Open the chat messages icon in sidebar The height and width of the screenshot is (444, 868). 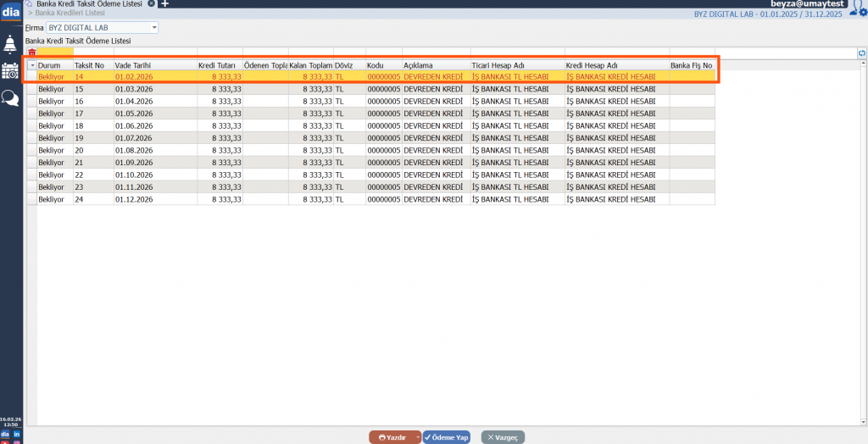point(10,98)
